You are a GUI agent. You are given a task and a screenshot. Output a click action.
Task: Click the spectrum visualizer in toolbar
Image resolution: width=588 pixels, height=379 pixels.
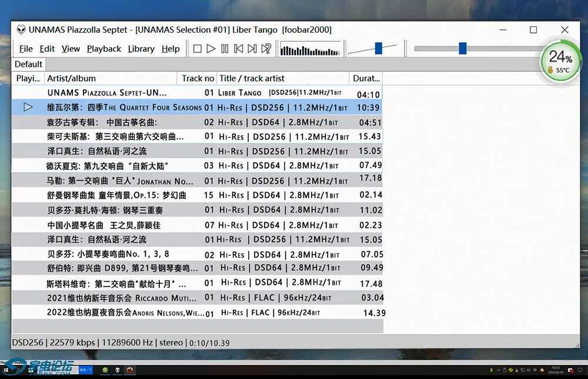(310, 49)
